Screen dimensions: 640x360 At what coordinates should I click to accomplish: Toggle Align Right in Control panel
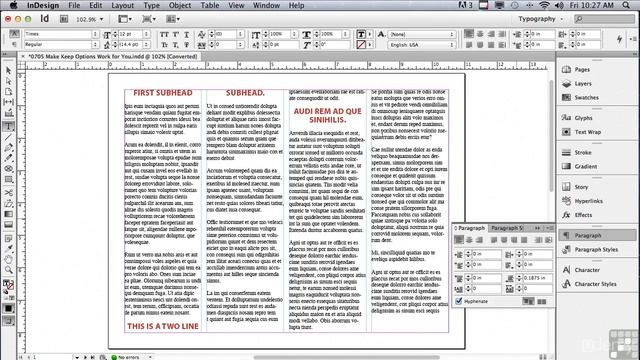pyautogui.click(x=491, y=34)
